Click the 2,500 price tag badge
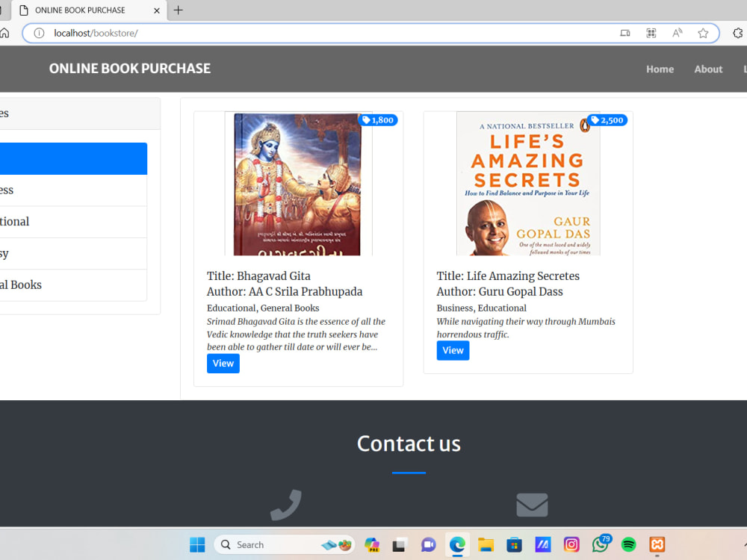 click(607, 120)
